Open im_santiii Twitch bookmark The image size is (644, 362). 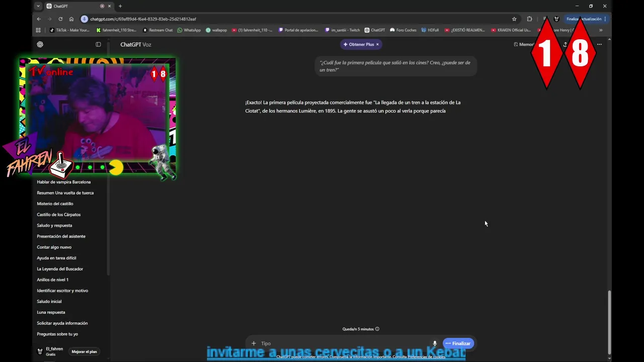coord(342,30)
